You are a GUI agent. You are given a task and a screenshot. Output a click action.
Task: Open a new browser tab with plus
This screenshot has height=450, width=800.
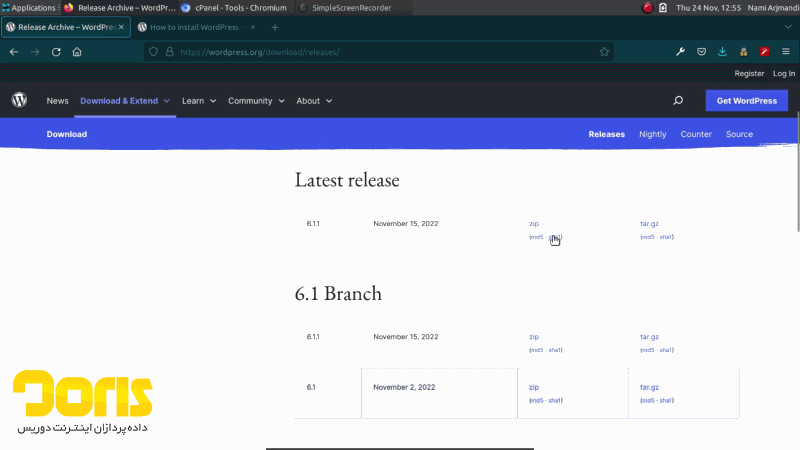[275, 28]
